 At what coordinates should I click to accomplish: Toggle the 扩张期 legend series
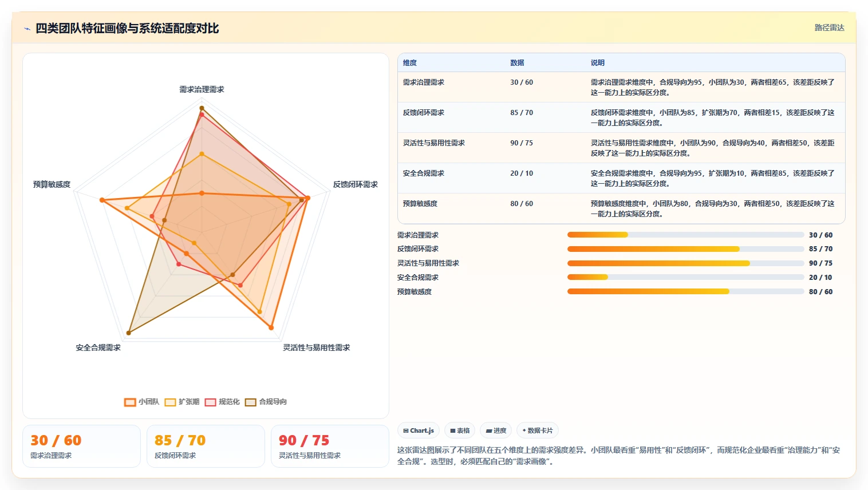[x=182, y=402]
